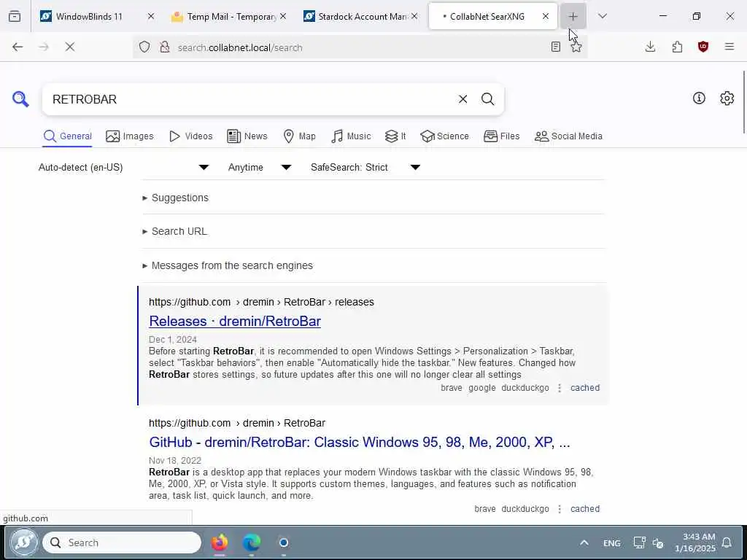The width and height of the screenshot is (747, 560).
Task: Open SearXNG preferences gear
Action: tap(727, 98)
